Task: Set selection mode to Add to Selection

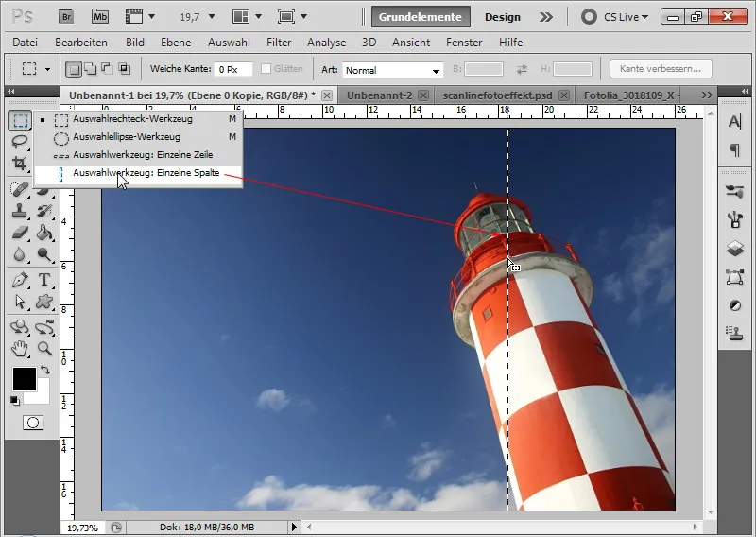Action: click(91, 69)
